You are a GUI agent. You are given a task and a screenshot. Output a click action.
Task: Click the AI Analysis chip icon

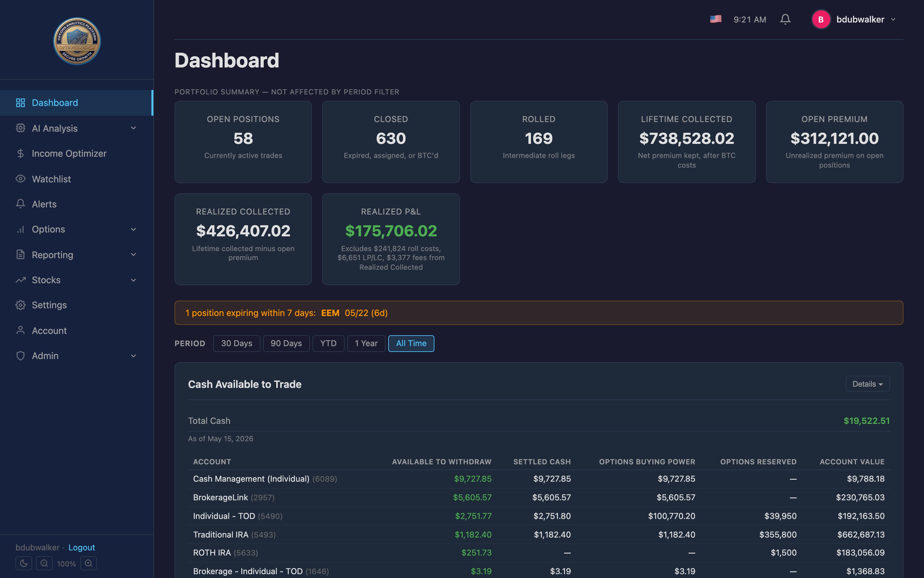click(21, 128)
